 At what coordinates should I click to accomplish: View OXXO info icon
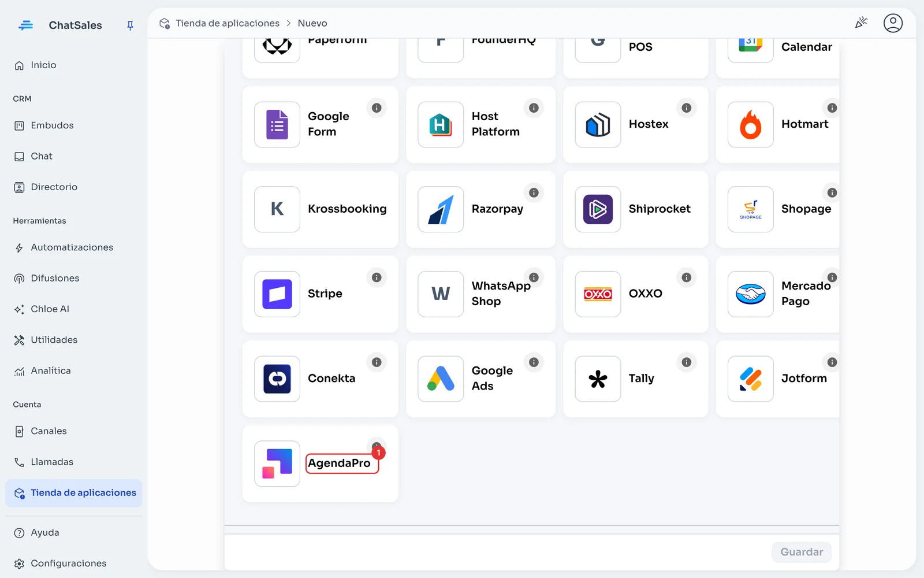point(687,277)
